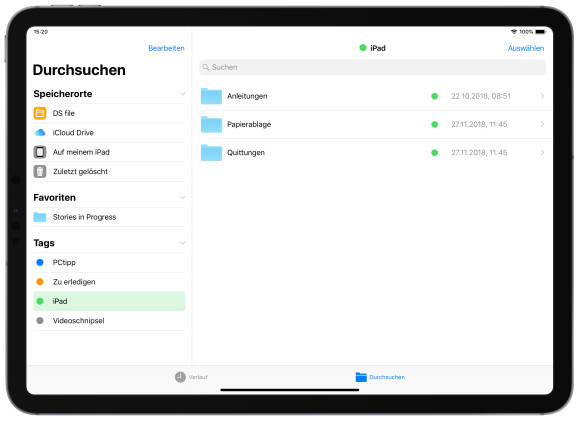
Task: Collapse the Tags section
Action: click(x=182, y=243)
